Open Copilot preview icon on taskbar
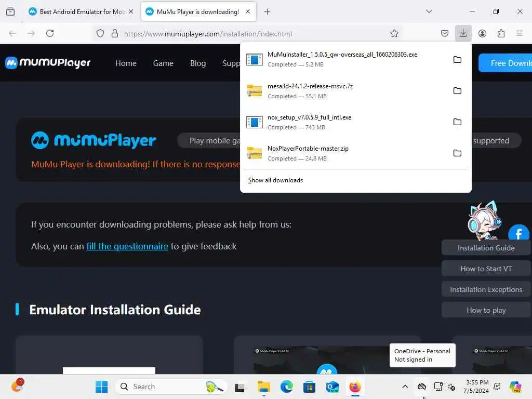The image size is (532, 399). pos(515,387)
